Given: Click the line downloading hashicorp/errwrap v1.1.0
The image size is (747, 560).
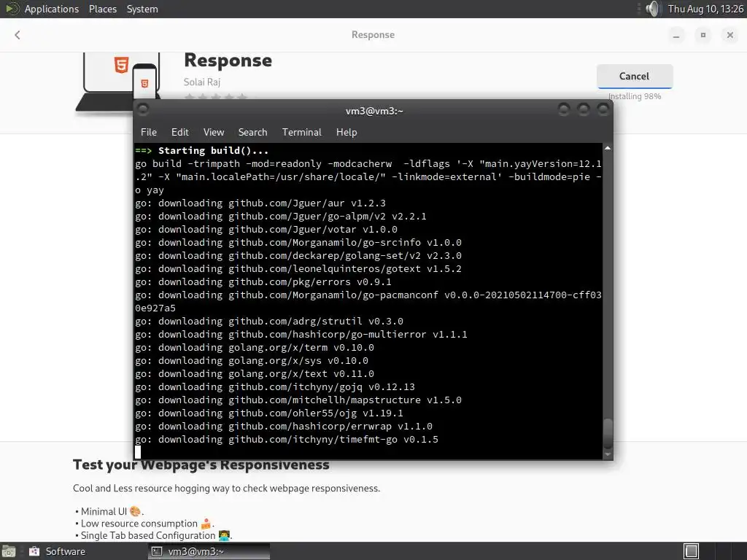Looking at the screenshot, I should 284,426.
